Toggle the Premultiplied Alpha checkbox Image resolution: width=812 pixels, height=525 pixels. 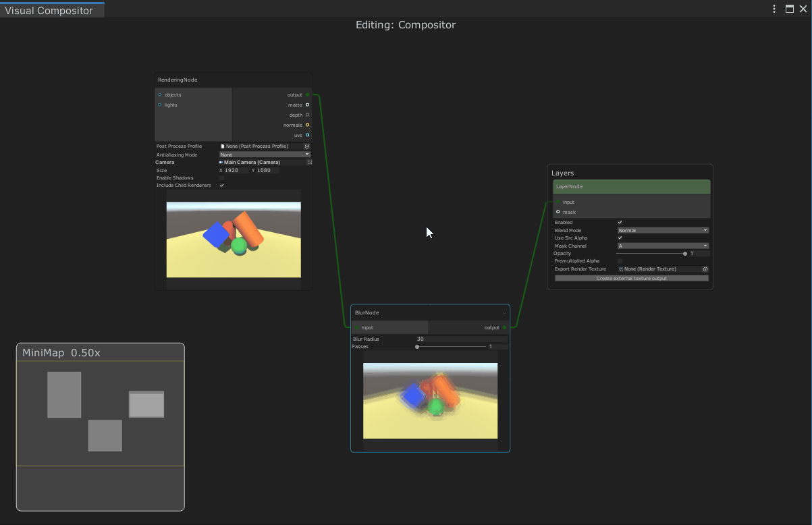point(620,261)
